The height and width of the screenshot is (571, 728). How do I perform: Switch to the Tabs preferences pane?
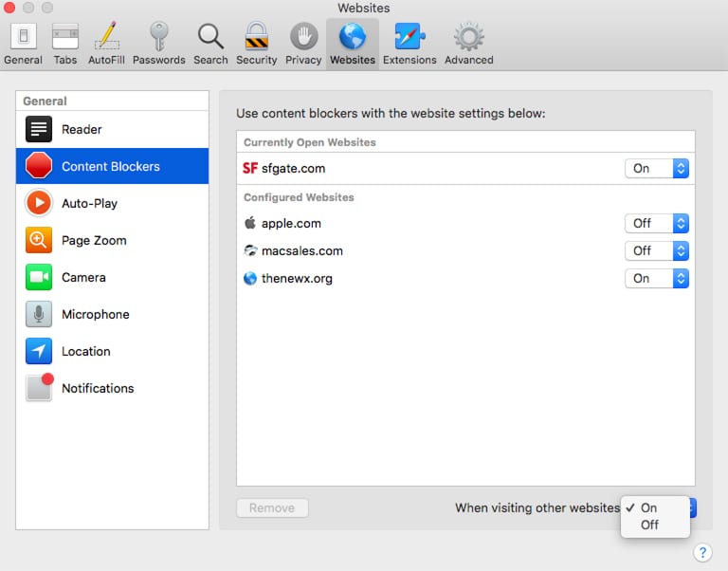[65, 44]
